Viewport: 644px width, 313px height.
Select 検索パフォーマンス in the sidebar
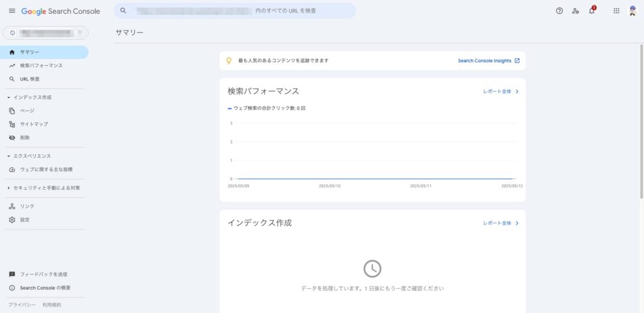[x=41, y=65]
